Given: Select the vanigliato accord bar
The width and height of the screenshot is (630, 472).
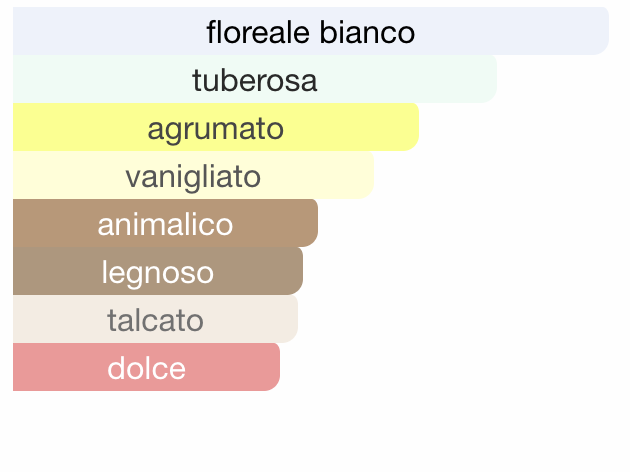Looking at the screenshot, I should (x=193, y=175).
